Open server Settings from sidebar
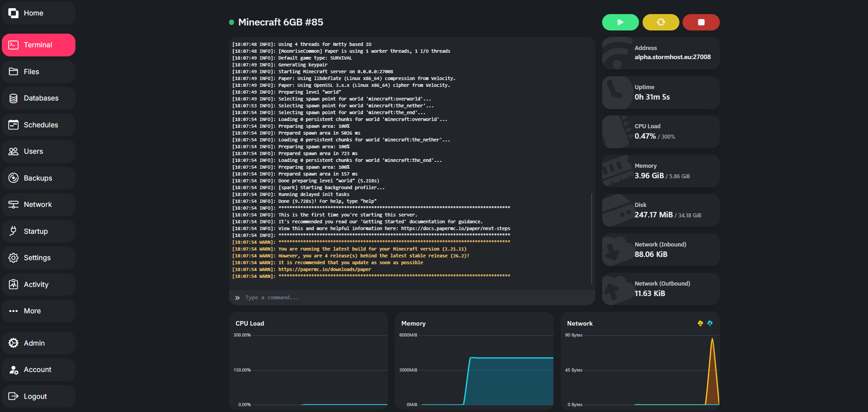 (x=39, y=258)
